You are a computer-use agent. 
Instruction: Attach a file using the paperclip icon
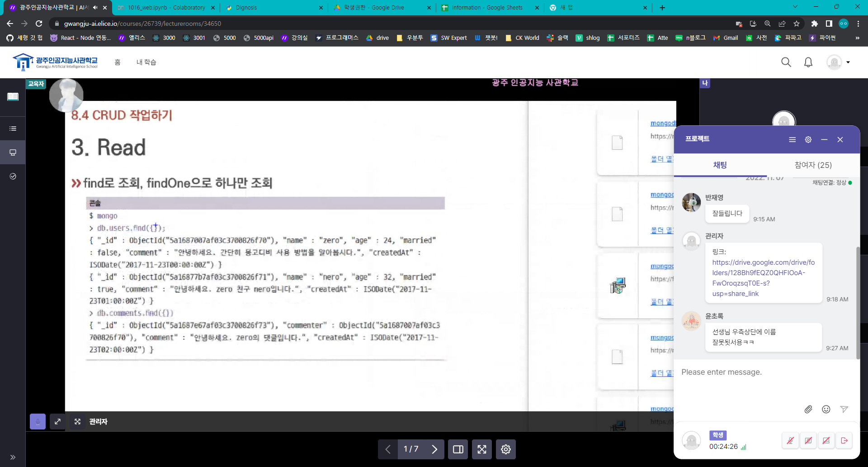click(808, 409)
